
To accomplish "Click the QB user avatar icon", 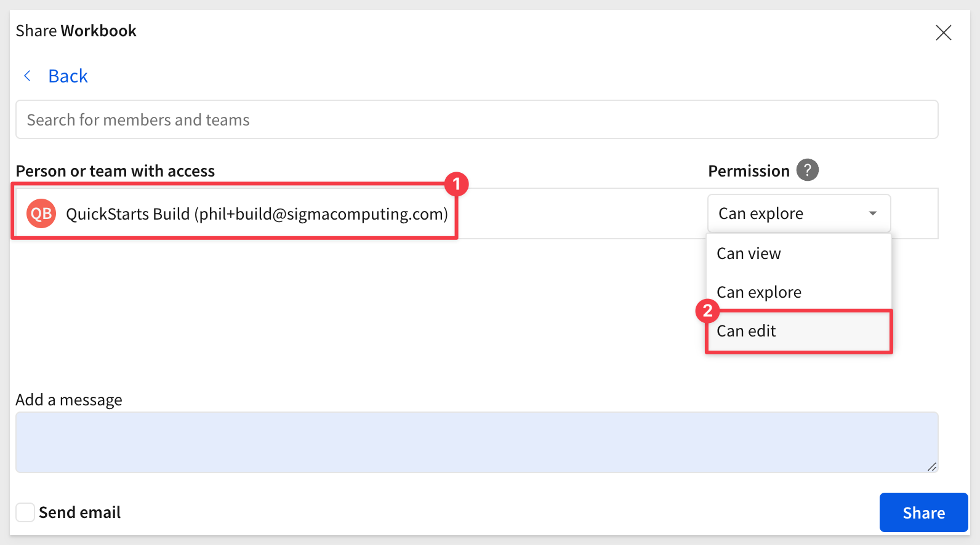I will pyautogui.click(x=41, y=213).
